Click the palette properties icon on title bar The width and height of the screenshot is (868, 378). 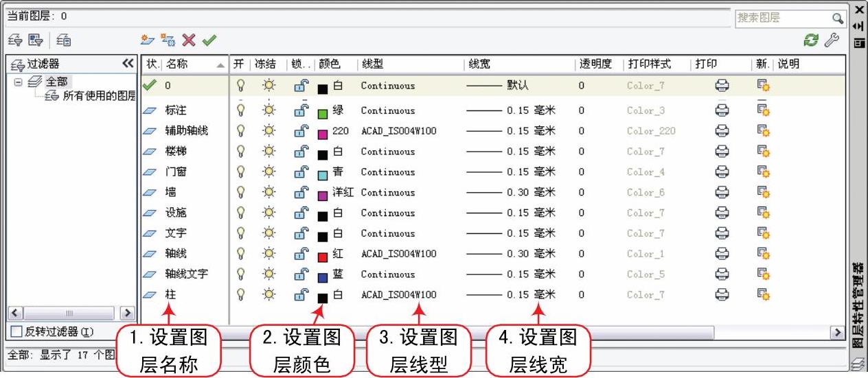(858, 43)
